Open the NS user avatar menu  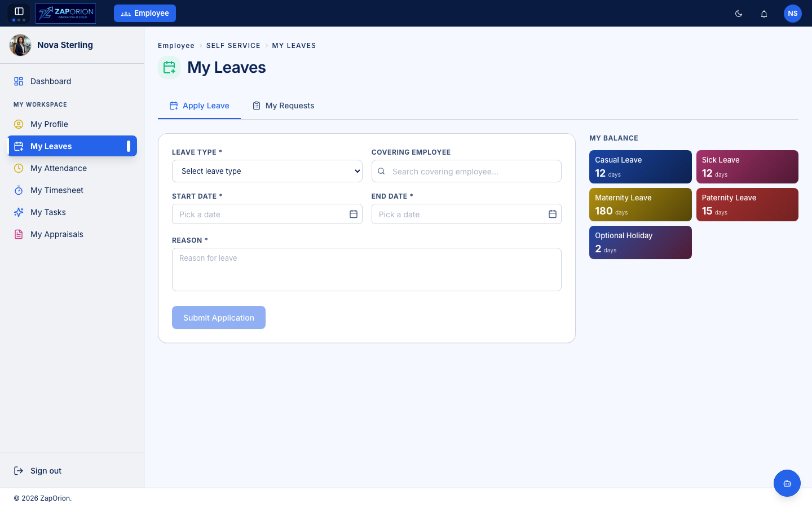pyautogui.click(x=793, y=14)
